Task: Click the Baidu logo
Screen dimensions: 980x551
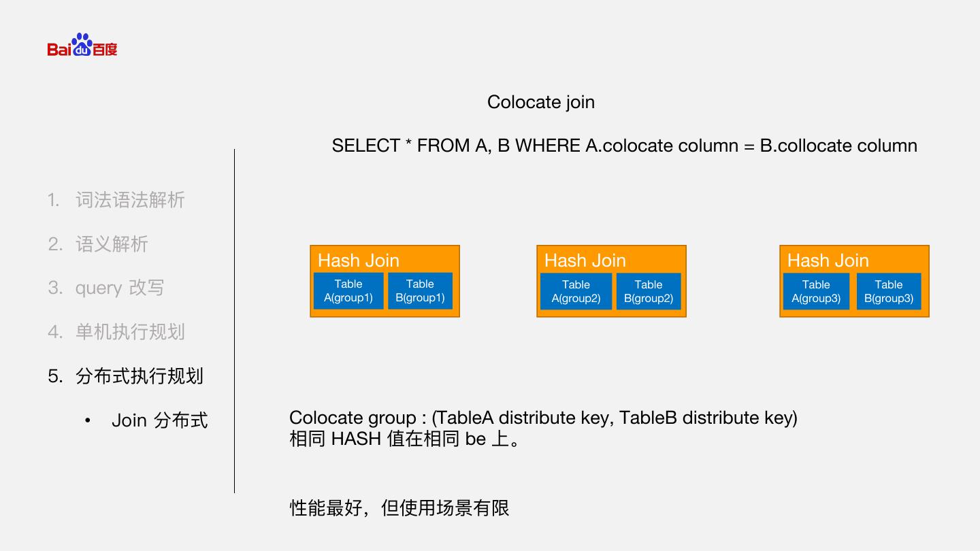Action: 82,46
